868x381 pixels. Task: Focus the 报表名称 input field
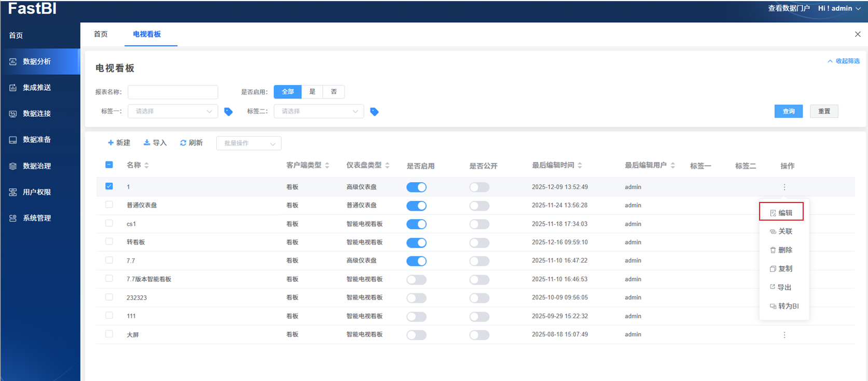(x=173, y=92)
